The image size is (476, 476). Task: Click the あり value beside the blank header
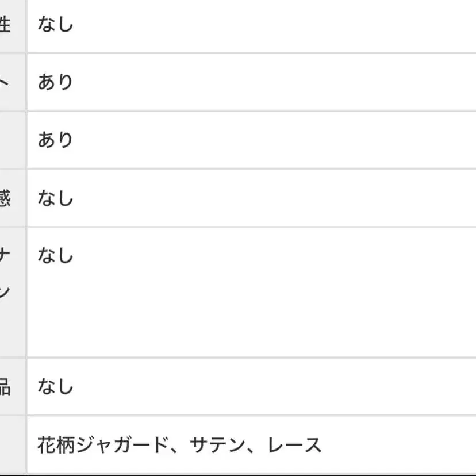[x=56, y=140]
